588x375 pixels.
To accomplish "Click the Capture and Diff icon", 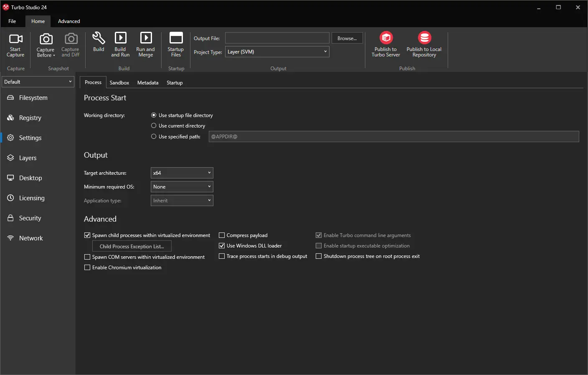I will 71,39.
